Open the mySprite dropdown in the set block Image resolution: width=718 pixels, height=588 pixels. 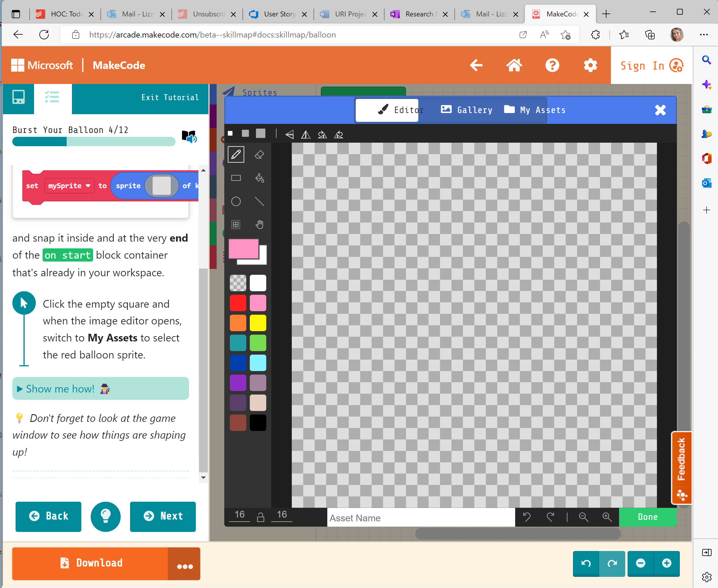tap(69, 186)
